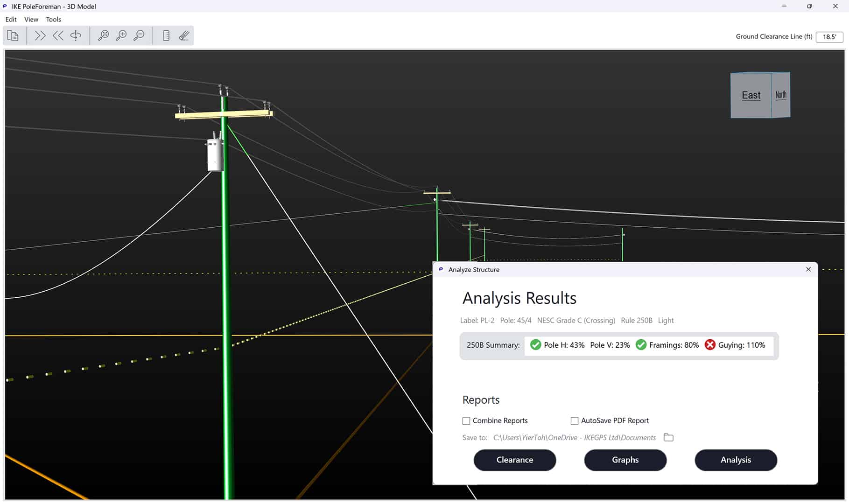Open the Edit menu

click(11, 19)
